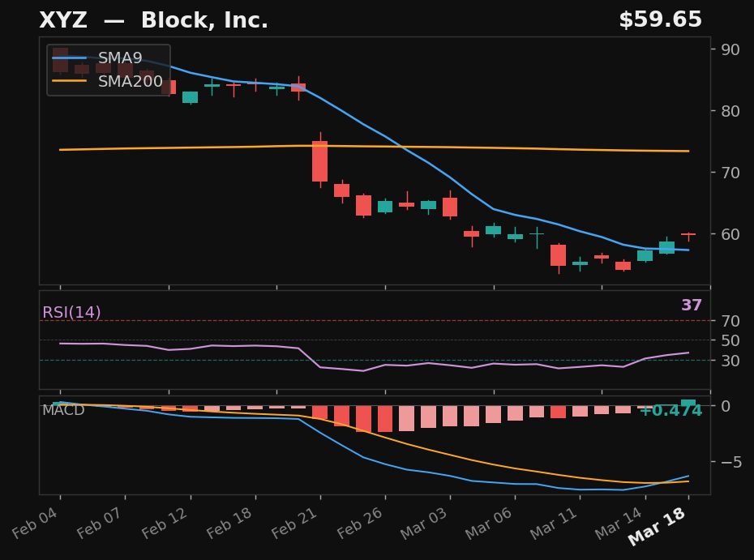Click the MACD panel label

tap(63, 410)
